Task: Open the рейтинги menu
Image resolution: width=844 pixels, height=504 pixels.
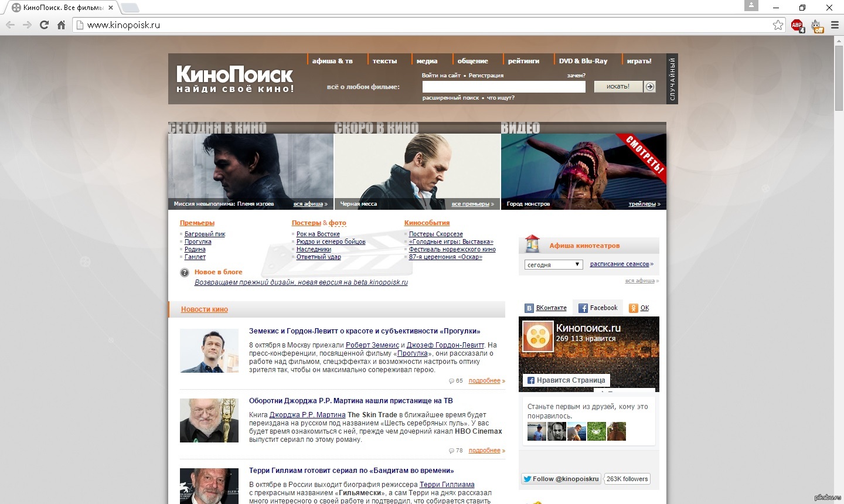Action: pos(523,61)
